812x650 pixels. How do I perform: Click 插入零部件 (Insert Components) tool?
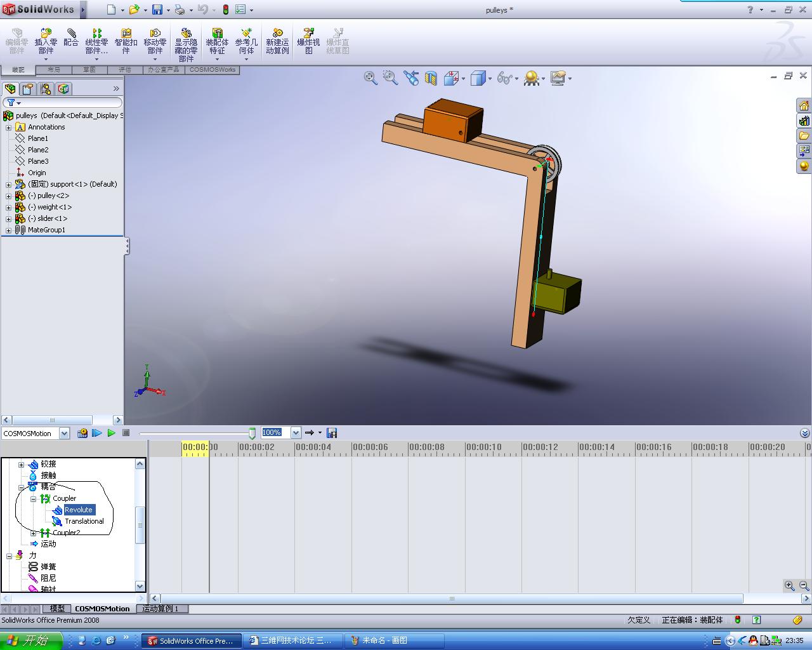pos(46,41)
